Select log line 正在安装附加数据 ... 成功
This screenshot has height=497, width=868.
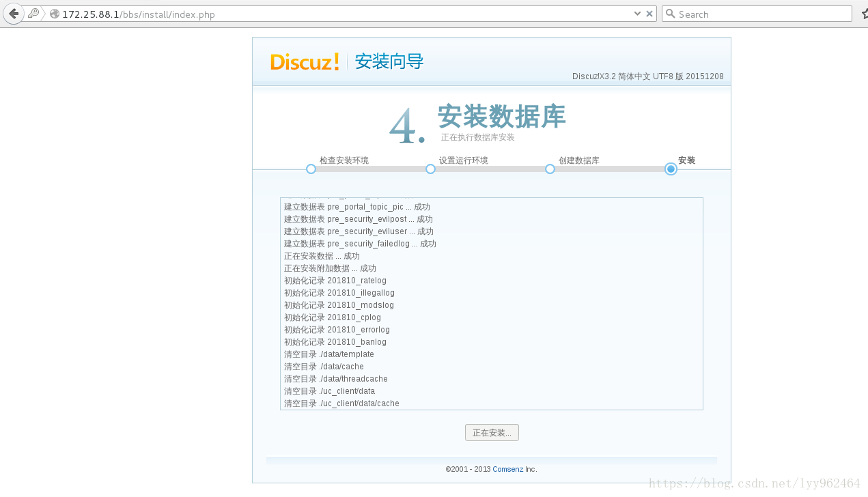tap(330, 268)
